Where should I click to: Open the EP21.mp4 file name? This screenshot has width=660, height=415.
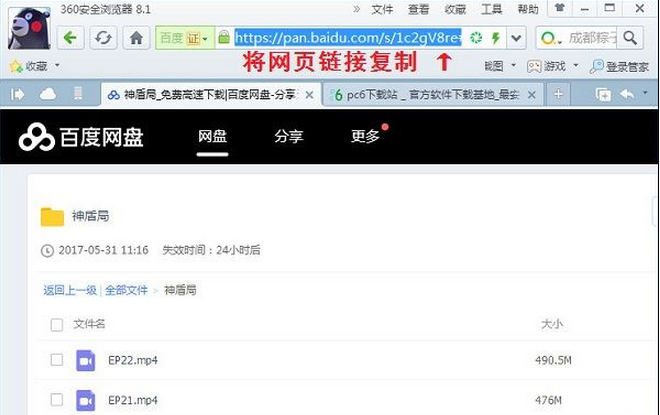point(133,400)
